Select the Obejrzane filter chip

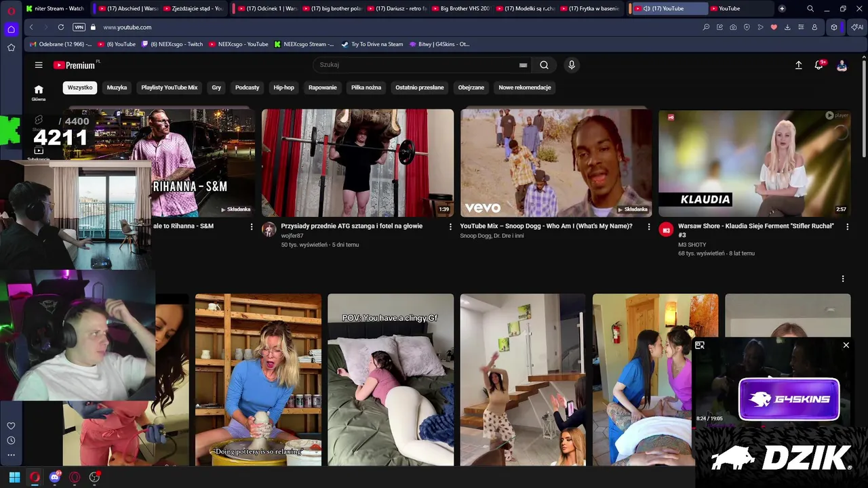(x=471, y=87)
